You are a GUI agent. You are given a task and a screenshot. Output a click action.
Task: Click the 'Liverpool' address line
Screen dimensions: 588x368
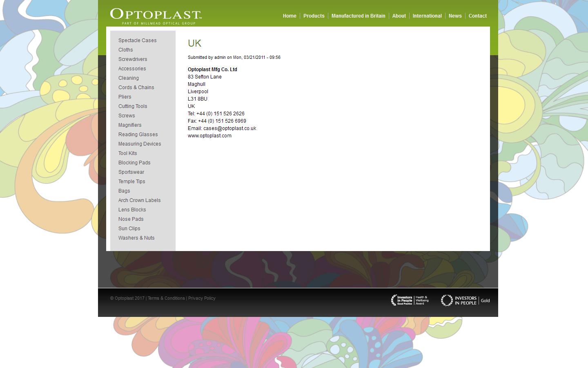(198, 92)
